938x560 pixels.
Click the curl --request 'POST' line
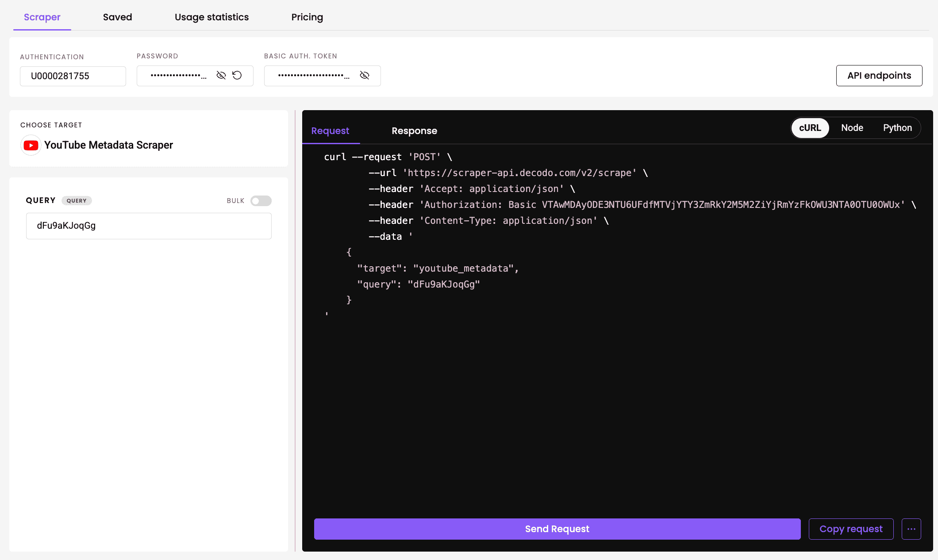tap(388, 157)
